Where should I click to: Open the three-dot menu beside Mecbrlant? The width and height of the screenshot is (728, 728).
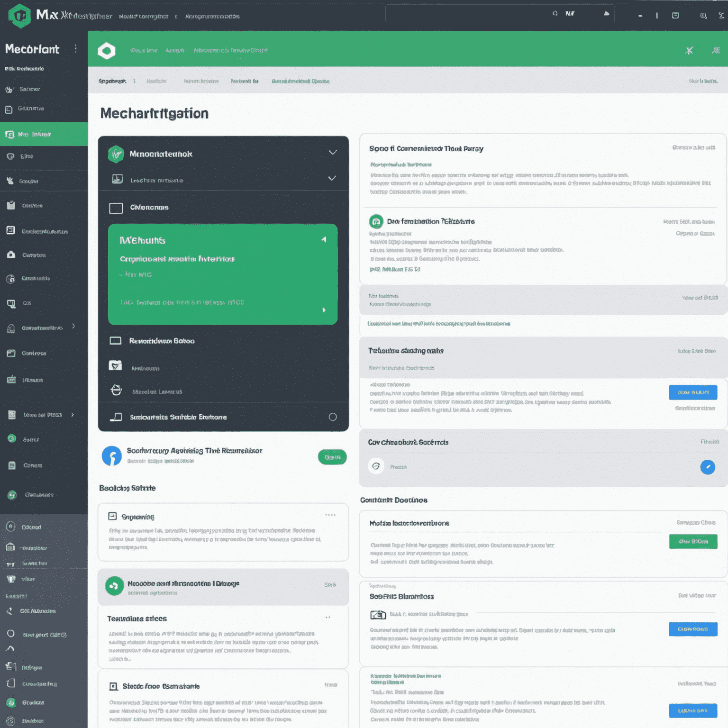coord(75,49)
